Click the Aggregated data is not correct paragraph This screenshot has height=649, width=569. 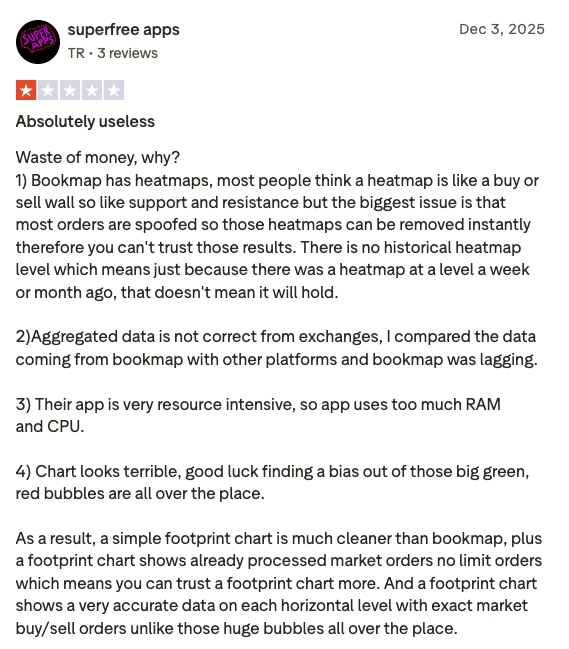click(276, 348)
